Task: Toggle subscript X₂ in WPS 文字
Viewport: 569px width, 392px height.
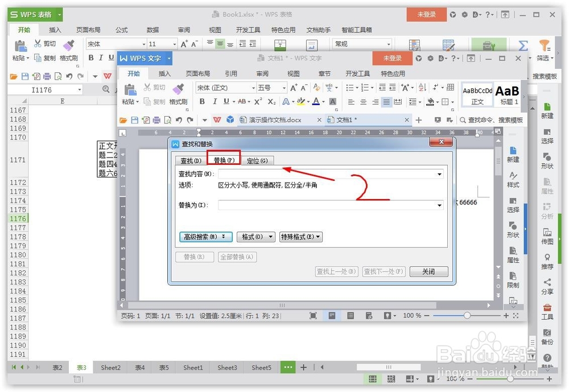Action: coord(271,102)
